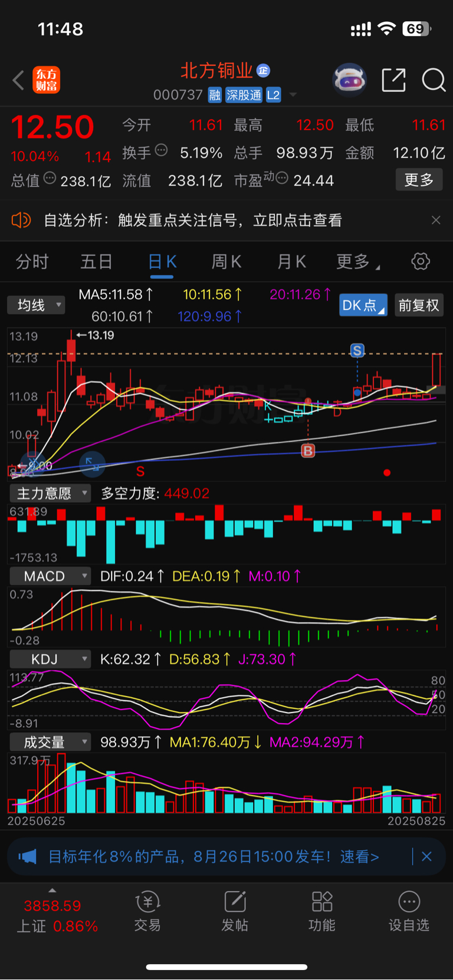Tap the L2 level badge
This screenshot has width=453, height=980.
(273, 95)
